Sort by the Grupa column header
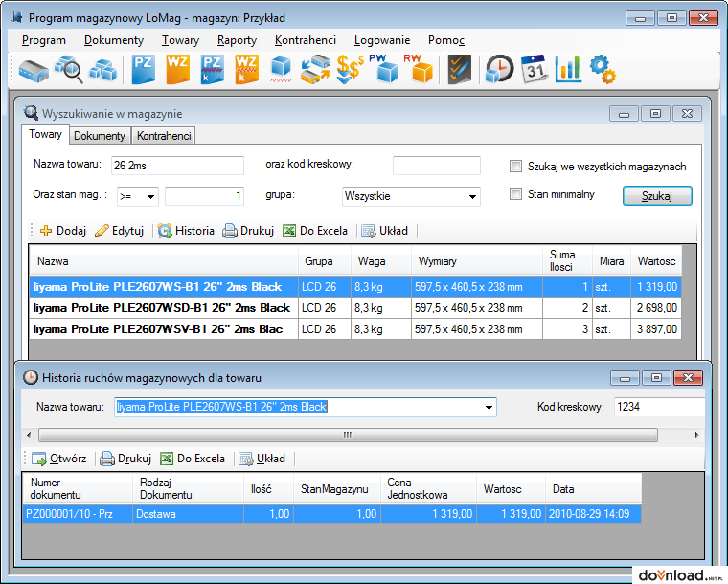 coord(324,260)
